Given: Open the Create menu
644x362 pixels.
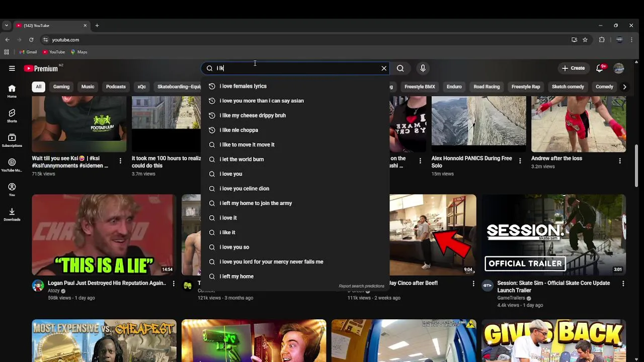Looking at the screenshot, I should tap(573, 68).
